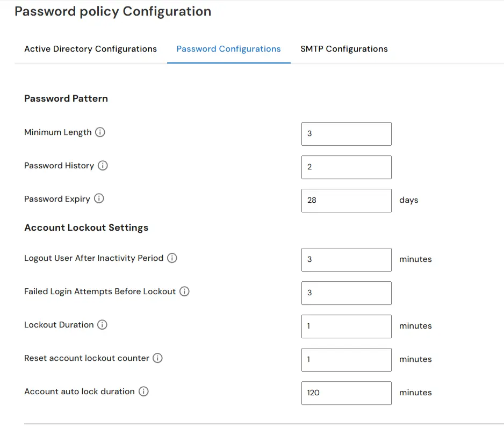The width and height of the screenshot is (504, 427).
Task: View info for Failed Login Attempts Before Lockout
Action: tap(184, 291)
